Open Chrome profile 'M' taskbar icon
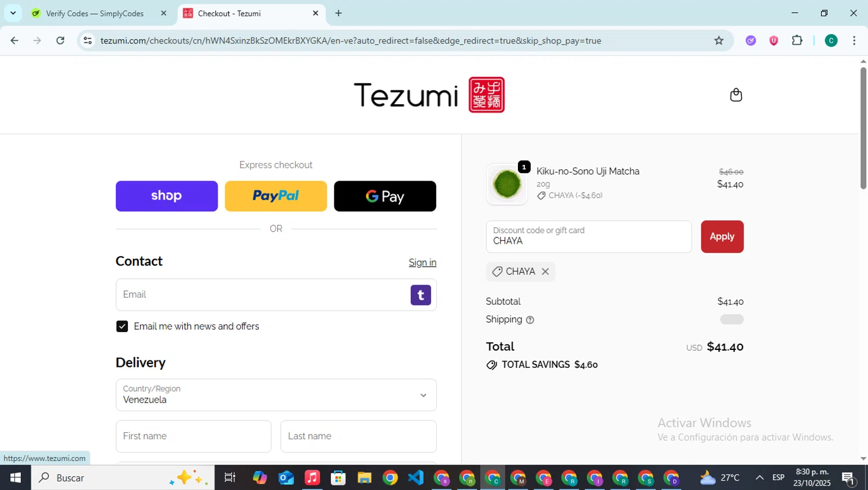Image resolution: width=868 pixels, height=490 pixels. 518,478
